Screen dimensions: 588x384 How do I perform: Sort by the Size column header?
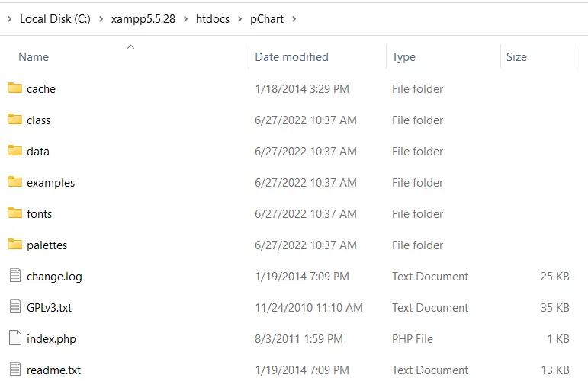click(516, 57)
